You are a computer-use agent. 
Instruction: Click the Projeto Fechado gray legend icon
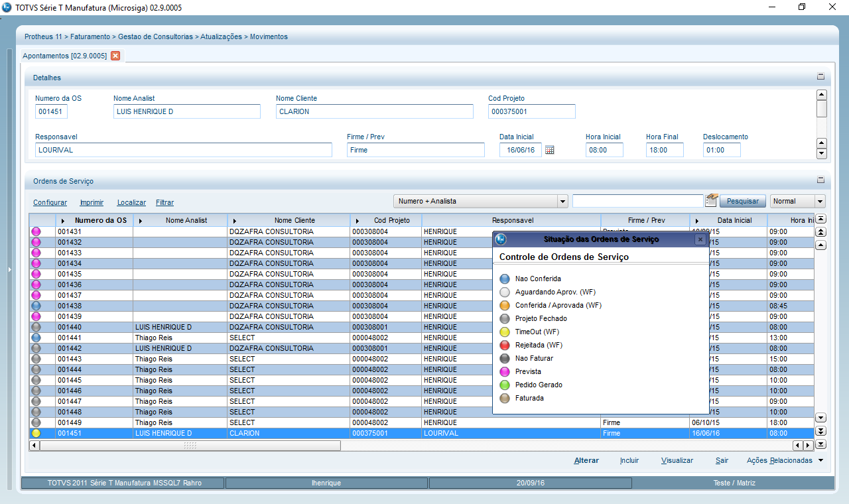505,319
